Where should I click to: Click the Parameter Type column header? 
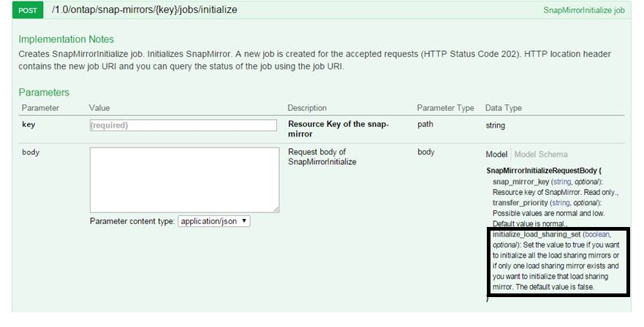click(x=445, y=108)
